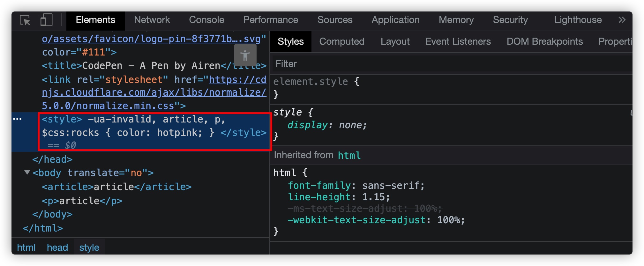Open the Network tab
This screenshot has width=644, height=266.
152,20
